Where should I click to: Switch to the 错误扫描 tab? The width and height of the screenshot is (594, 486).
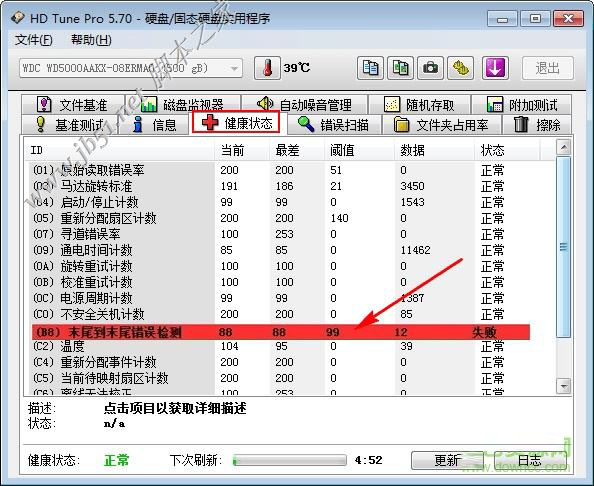tap(334, 124)
